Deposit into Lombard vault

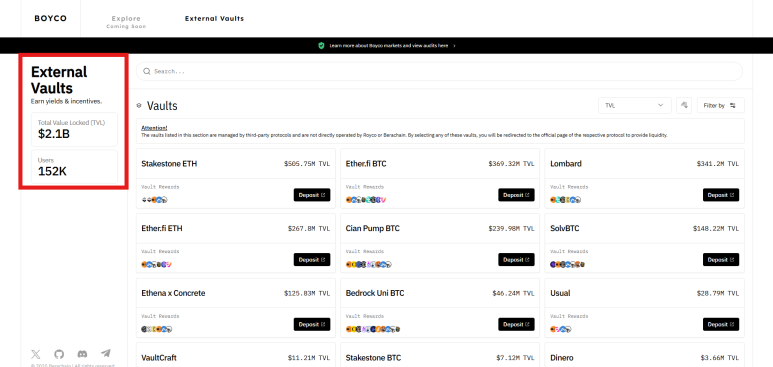click(721, 195)
